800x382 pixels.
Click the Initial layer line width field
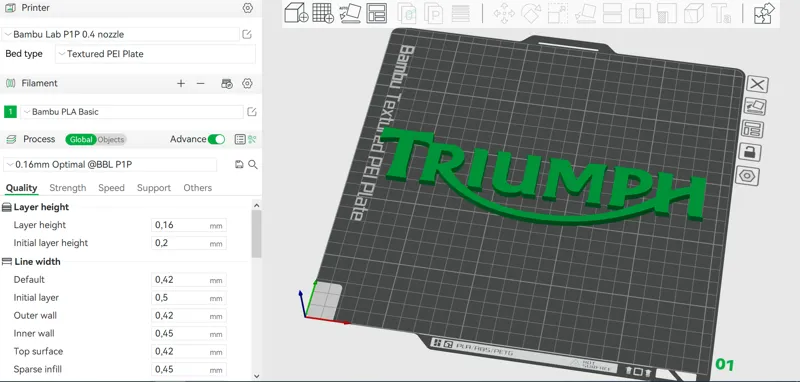click(189, 298)
